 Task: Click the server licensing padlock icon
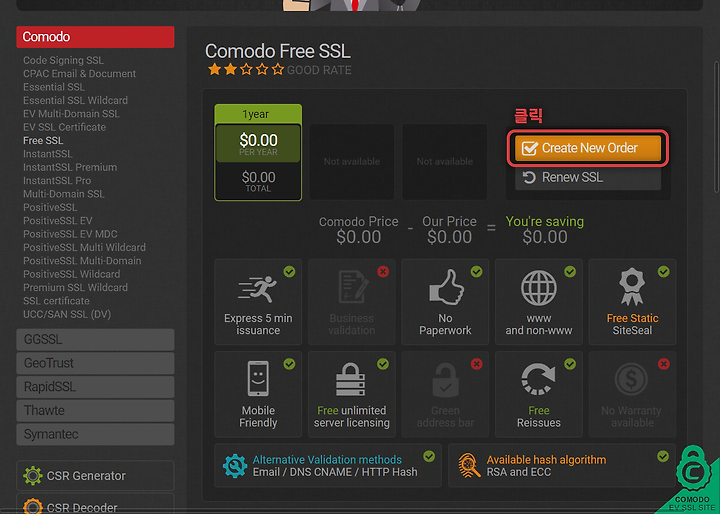[x=350, y=379]
